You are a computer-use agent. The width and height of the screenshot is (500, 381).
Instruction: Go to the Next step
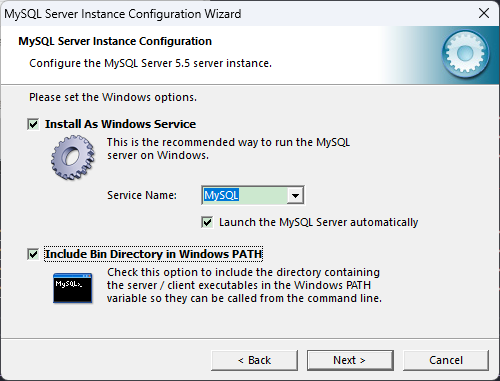(x=350, y=360)
